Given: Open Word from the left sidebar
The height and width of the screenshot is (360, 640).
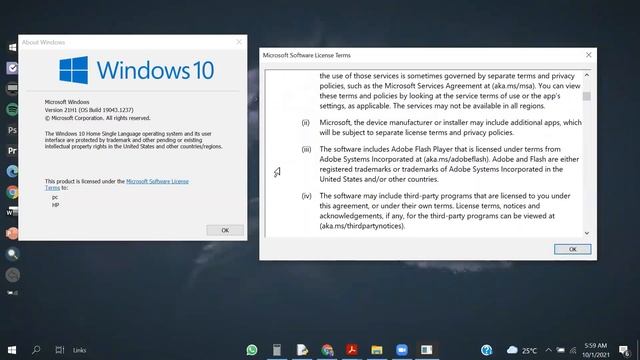Looking at the screenshot, I should [x=12, y=212].
